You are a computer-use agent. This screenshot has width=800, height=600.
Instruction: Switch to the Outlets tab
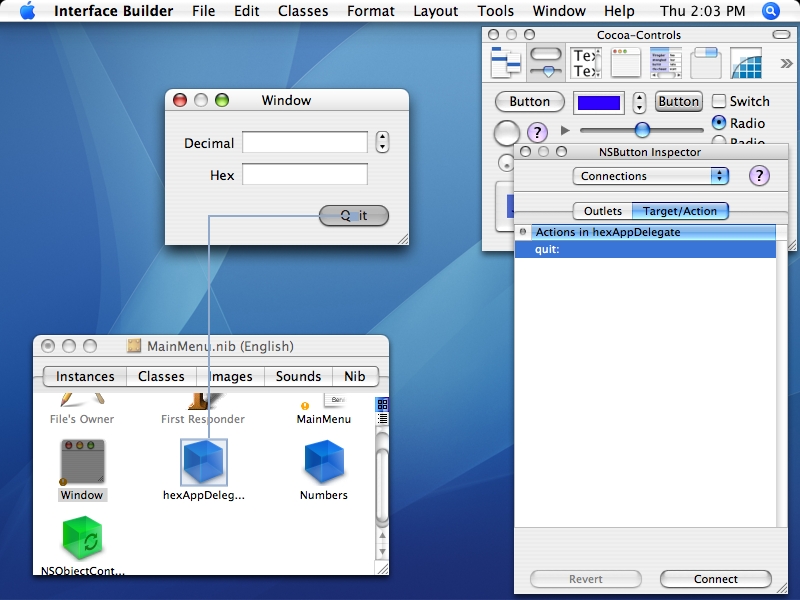[603, 211]
